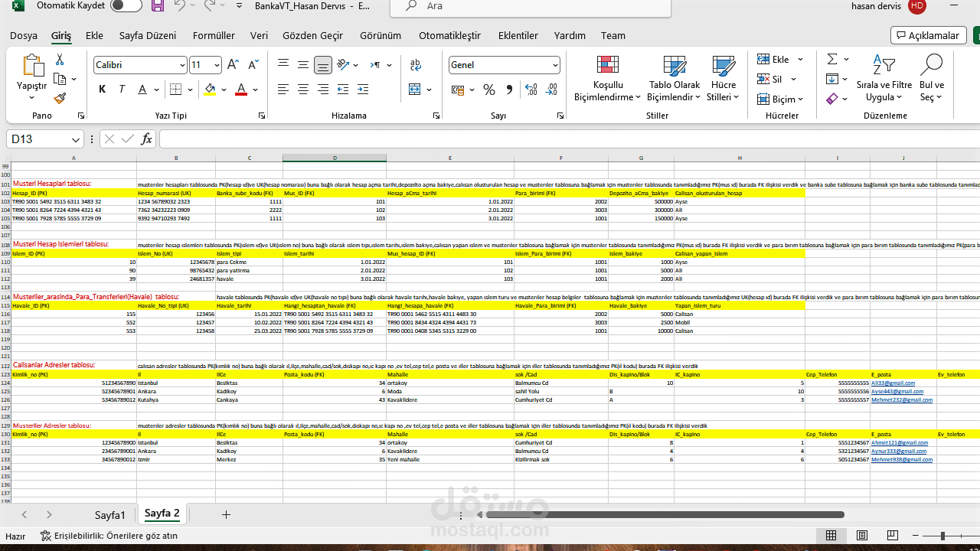This screenshot has width=980, height=551.
Task: Toggle underline formatting A button
Action: (142, 90)
